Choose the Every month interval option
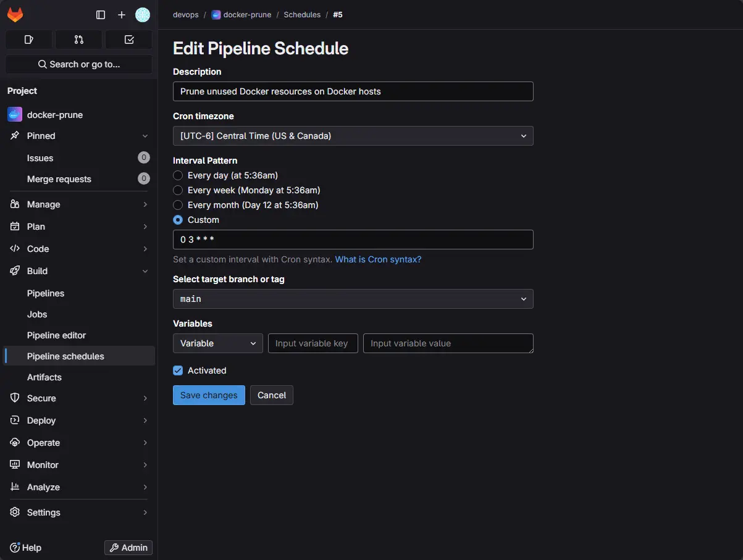743x560 pixels. (177, 205)
